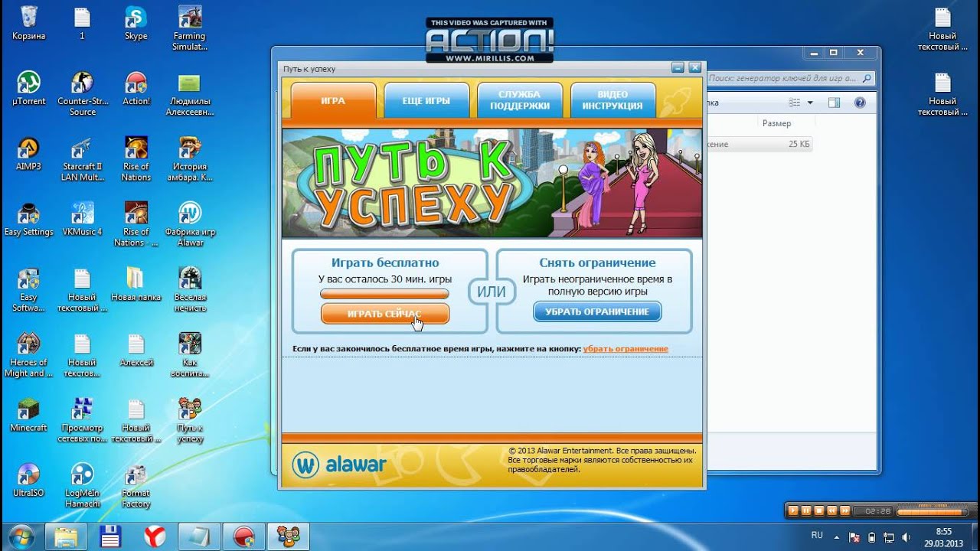Screen dimensions: 980x551
Task: Open the AIMP3 desktop shortcut
Action: 28,153
